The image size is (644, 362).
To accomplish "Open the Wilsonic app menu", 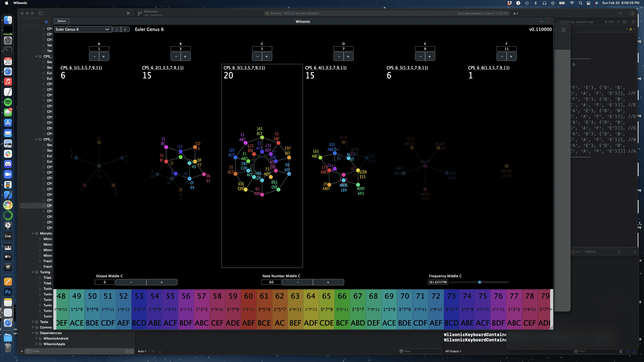I will click(20, 3).
